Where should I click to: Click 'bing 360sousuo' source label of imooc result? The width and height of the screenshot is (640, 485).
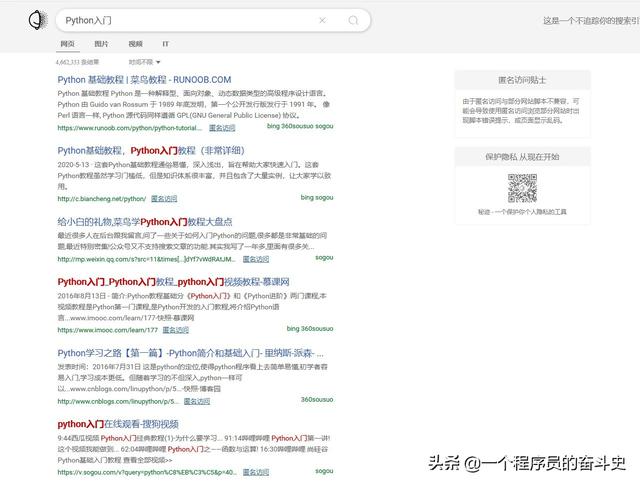[x=310, y=329]
